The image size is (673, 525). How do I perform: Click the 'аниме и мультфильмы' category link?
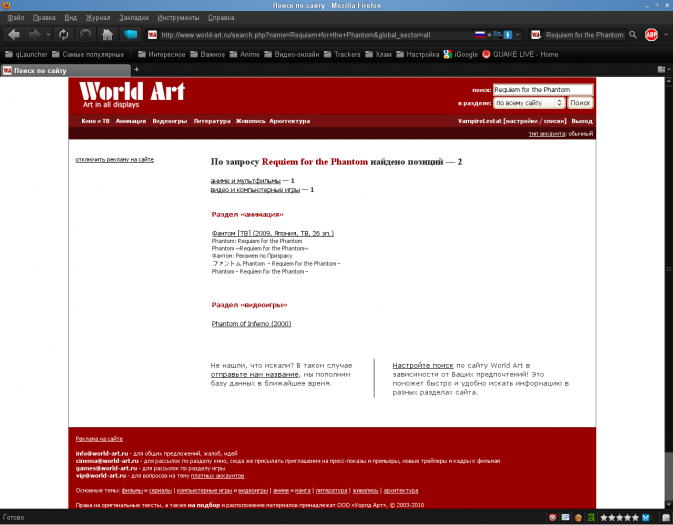(246, 181)
